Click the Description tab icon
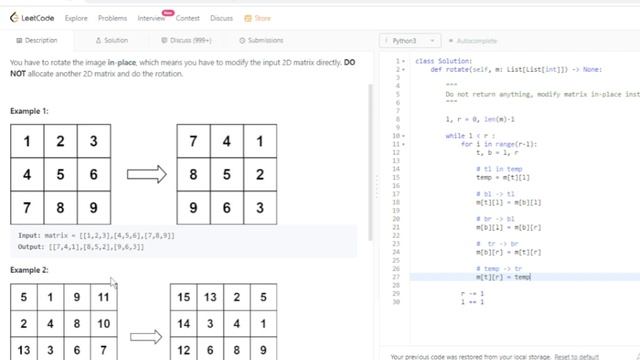Viewport: 640px width, 360px height. point(19,40)
